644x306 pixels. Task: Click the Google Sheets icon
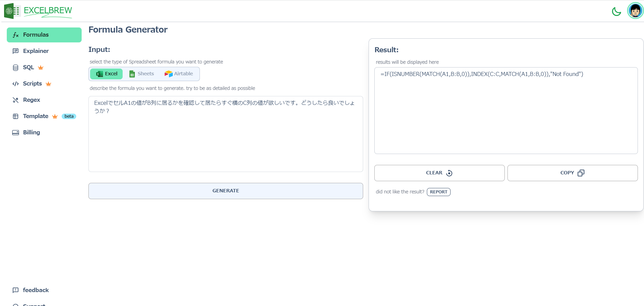132,74
